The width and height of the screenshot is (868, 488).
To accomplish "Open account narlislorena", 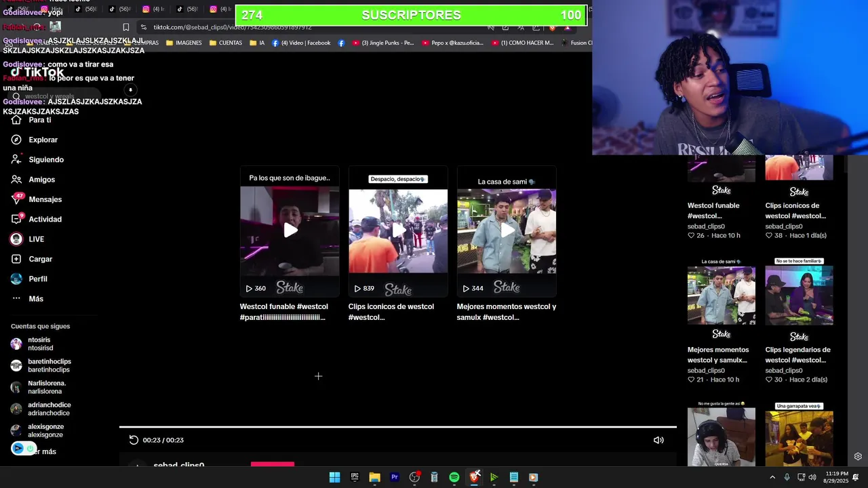I will [39, 387].
